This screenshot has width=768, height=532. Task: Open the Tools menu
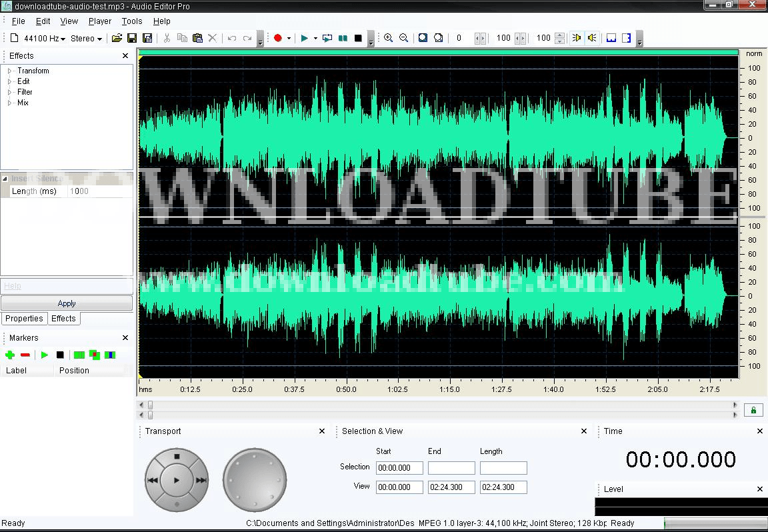coord(132,21)
